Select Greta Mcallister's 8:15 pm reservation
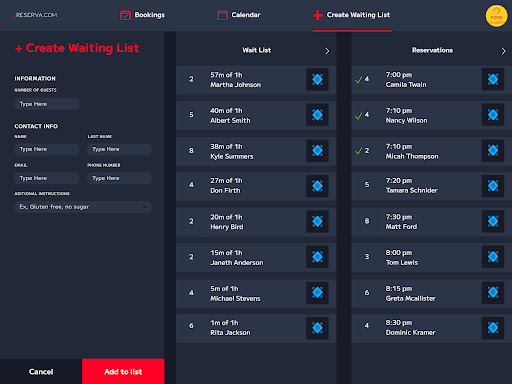Image resolution: width=512 pixels, height=384 pixels. click(x=431, y=293)
